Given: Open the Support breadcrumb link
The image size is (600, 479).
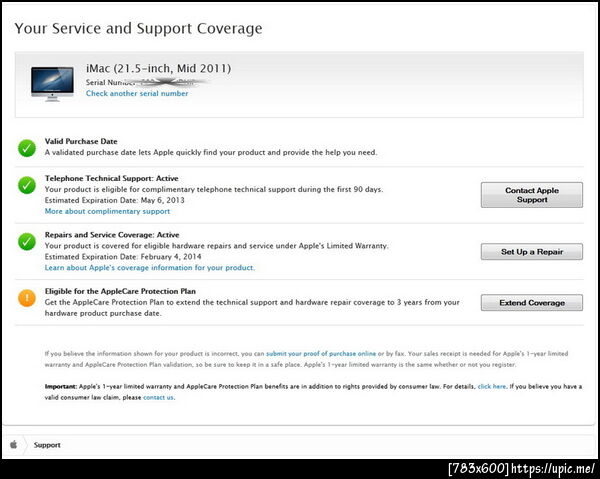Looking at the screenshot, I should [x=47, y=445].
